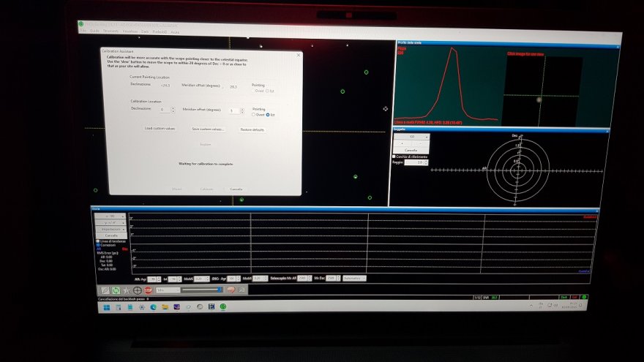The width and height of the screenshot is (644, 362).
Task: Open the Strumenti menu
Action: pos(110,31)
